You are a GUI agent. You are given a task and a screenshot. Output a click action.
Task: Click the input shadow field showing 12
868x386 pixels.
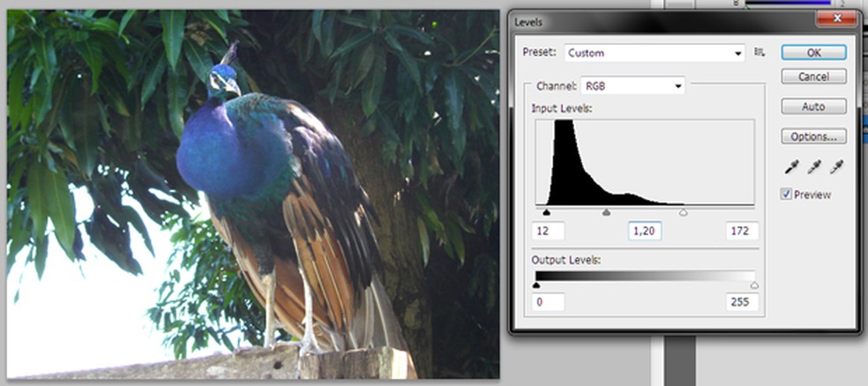548,231
